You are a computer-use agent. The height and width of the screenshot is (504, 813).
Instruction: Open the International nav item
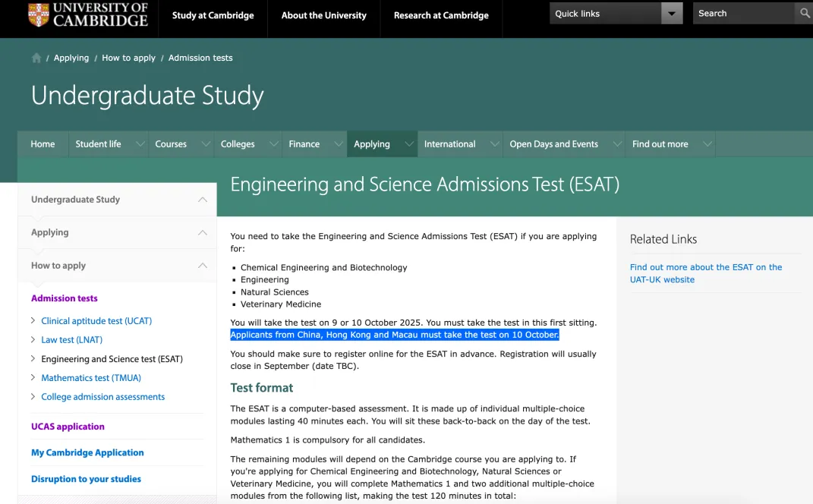449,144
